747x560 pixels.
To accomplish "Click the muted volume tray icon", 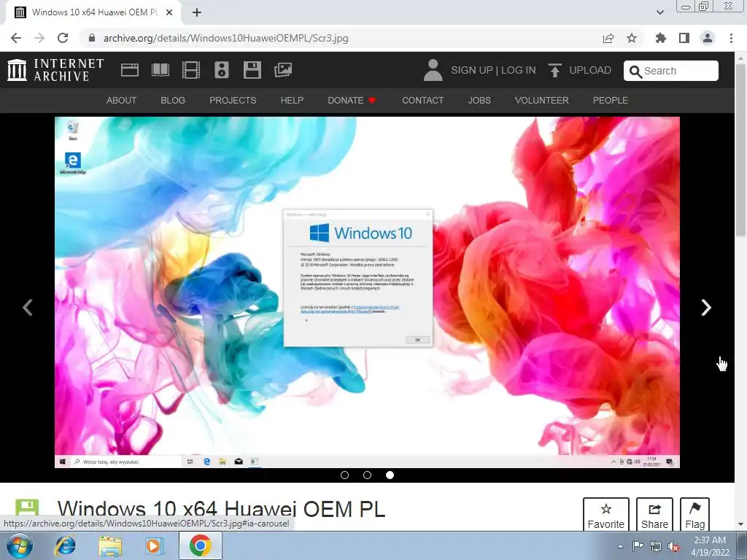I will [x=673, y=546].
